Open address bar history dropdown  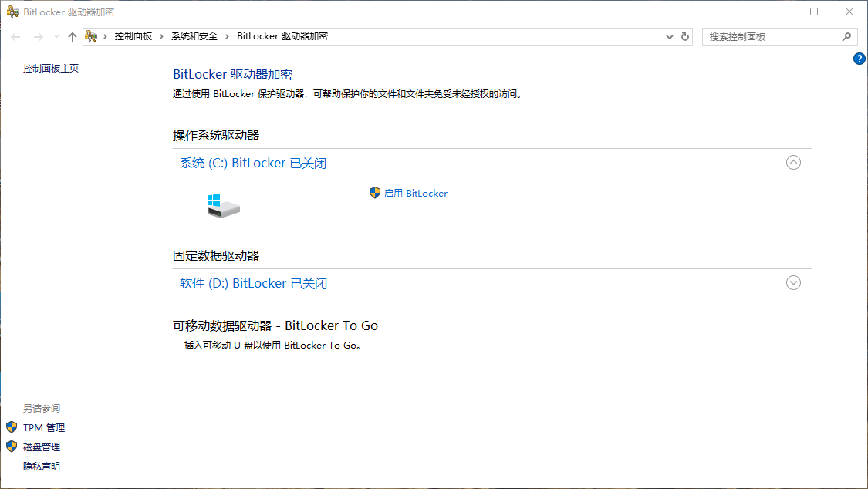669,36
